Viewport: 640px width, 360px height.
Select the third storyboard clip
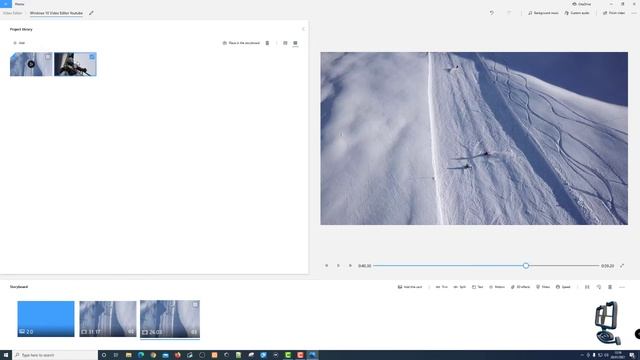coord(170,319)
